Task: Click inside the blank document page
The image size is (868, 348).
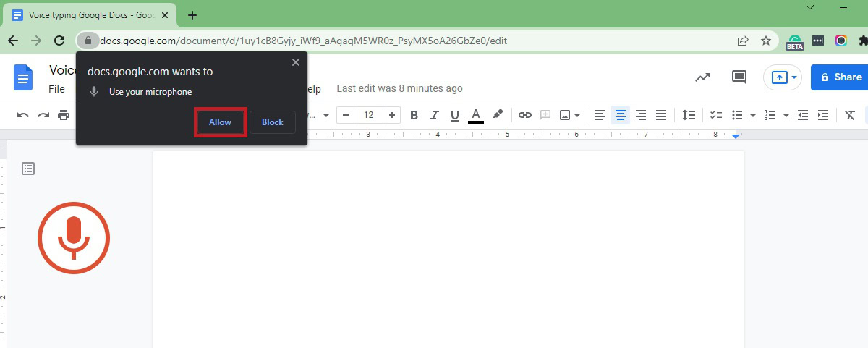Action: (x=448, y=250)
